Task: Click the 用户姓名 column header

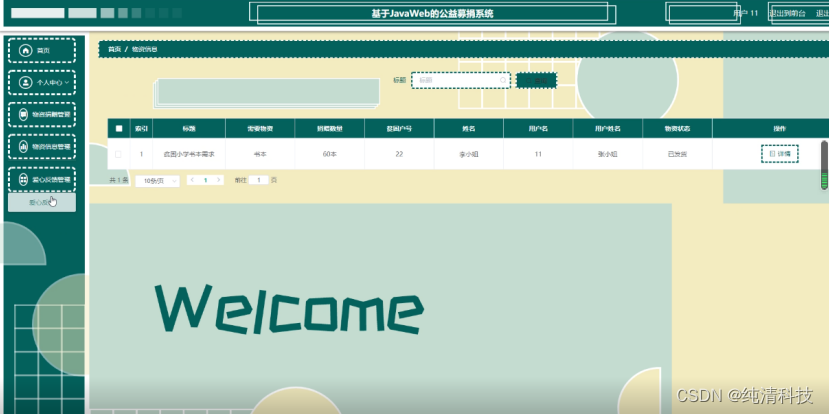Action: (x=607, y=128)
